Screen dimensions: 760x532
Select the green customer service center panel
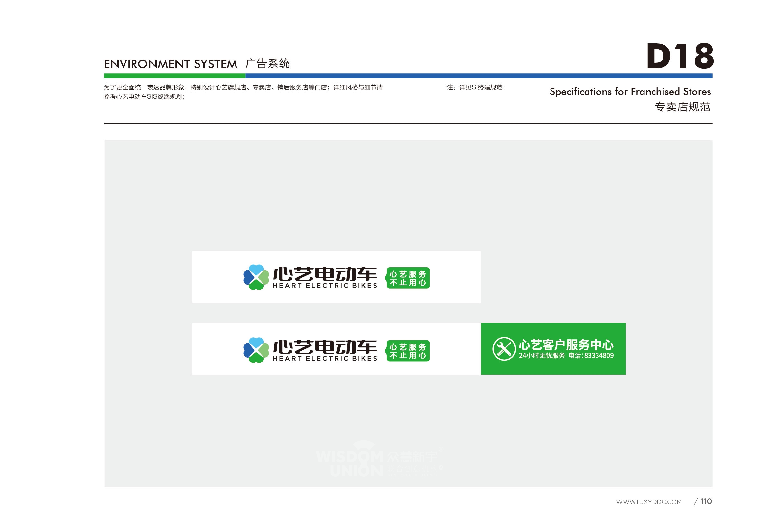pos(553,349)
